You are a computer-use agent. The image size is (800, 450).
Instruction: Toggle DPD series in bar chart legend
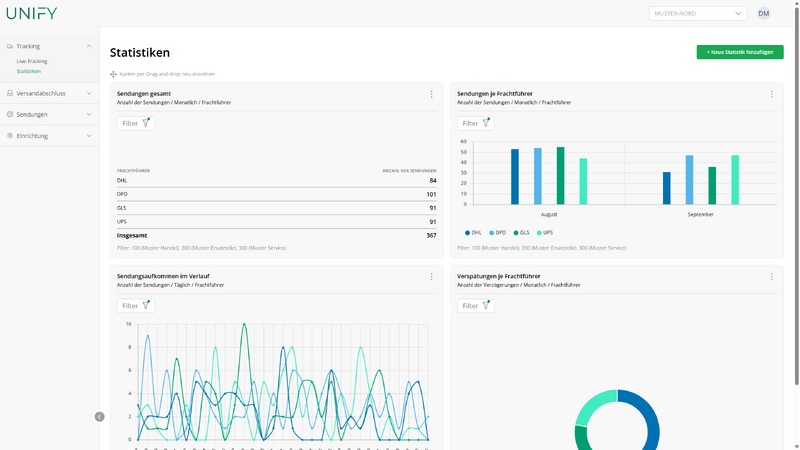(x=497, y=233)
